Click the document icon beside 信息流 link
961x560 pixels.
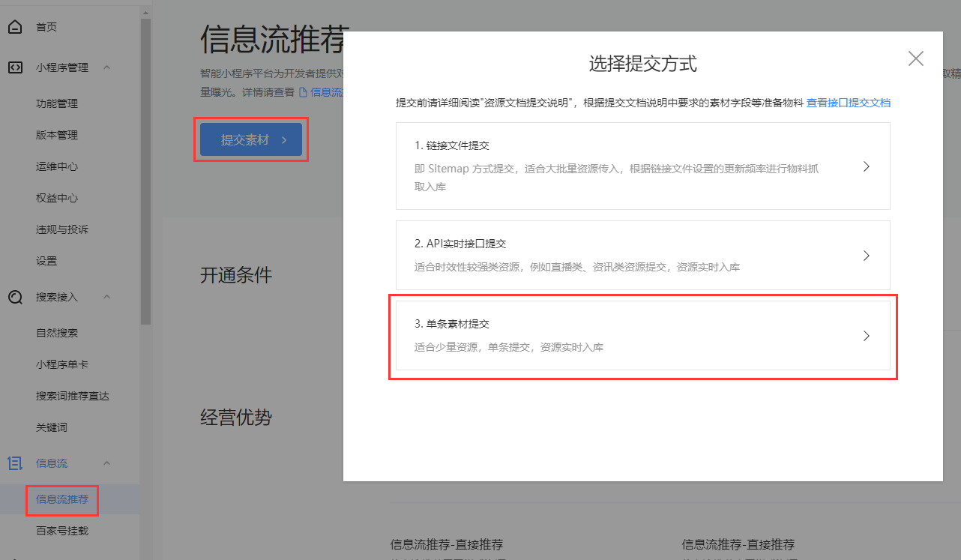pos(303,92)
